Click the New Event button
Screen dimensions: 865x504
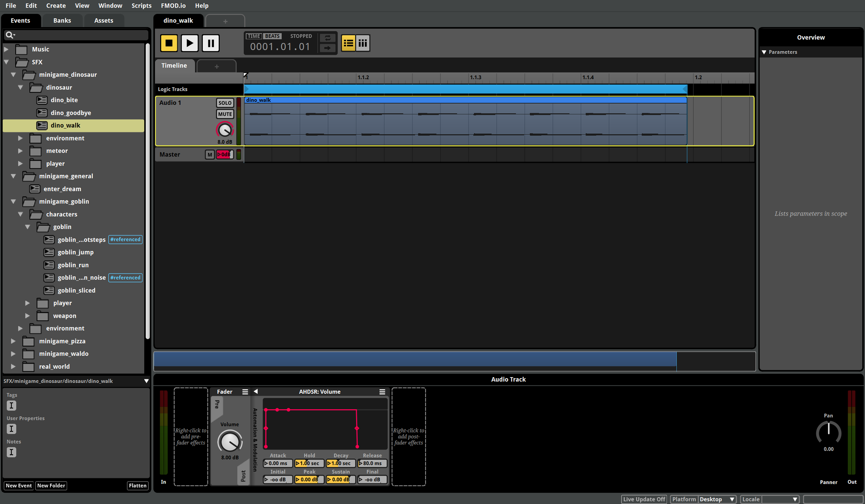[x=19, y=485]
